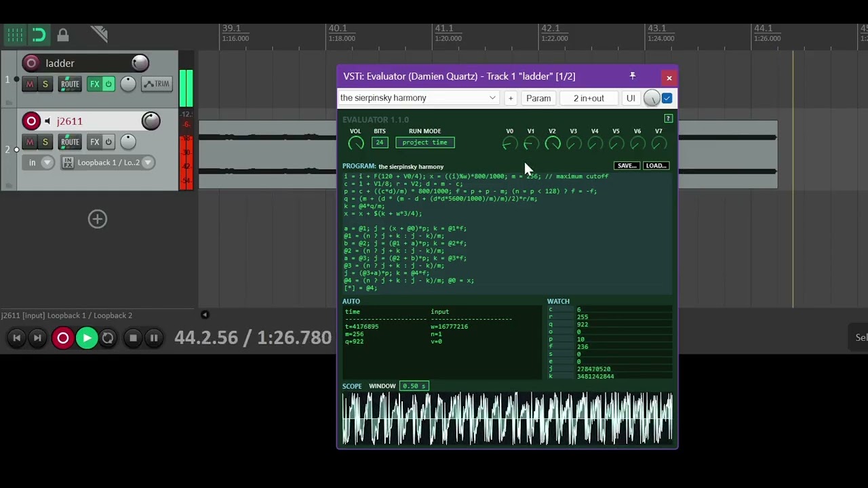
Task: Click the BITS value field showing 24
Action: pos(380,142)
